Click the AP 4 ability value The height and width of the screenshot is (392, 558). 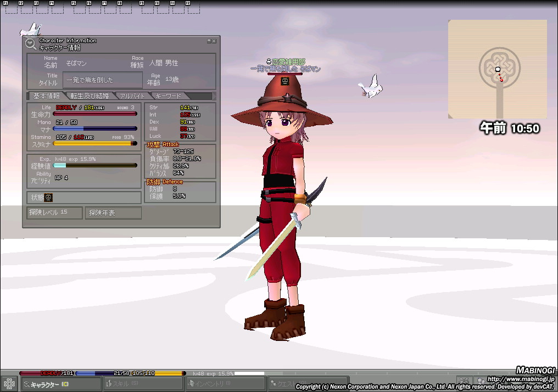tap(61, 177)
